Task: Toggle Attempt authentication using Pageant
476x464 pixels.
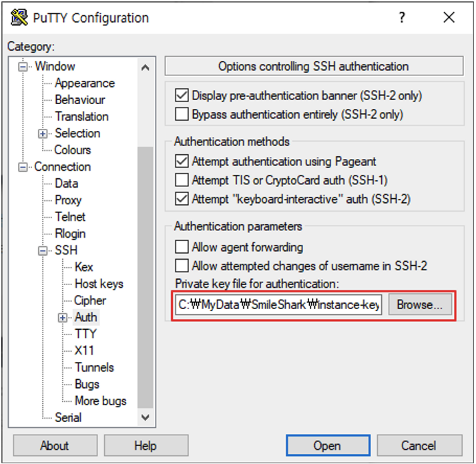Action: click(182, 161)
